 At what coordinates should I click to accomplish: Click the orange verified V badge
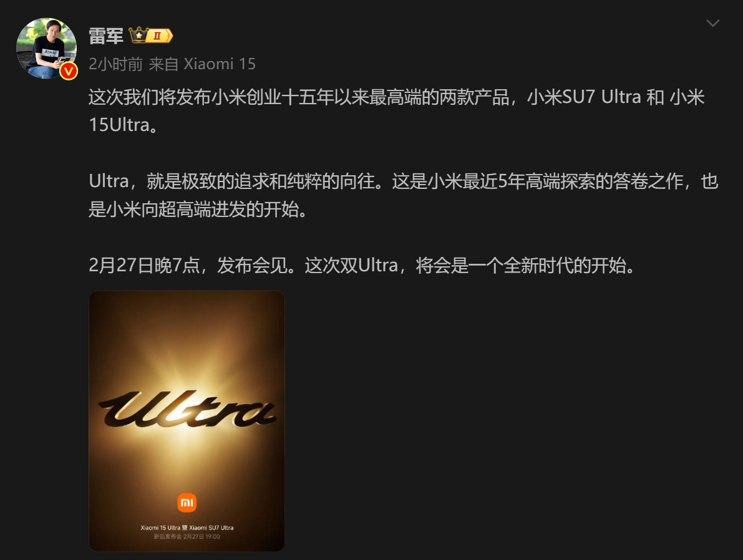[x=69, y=71]
